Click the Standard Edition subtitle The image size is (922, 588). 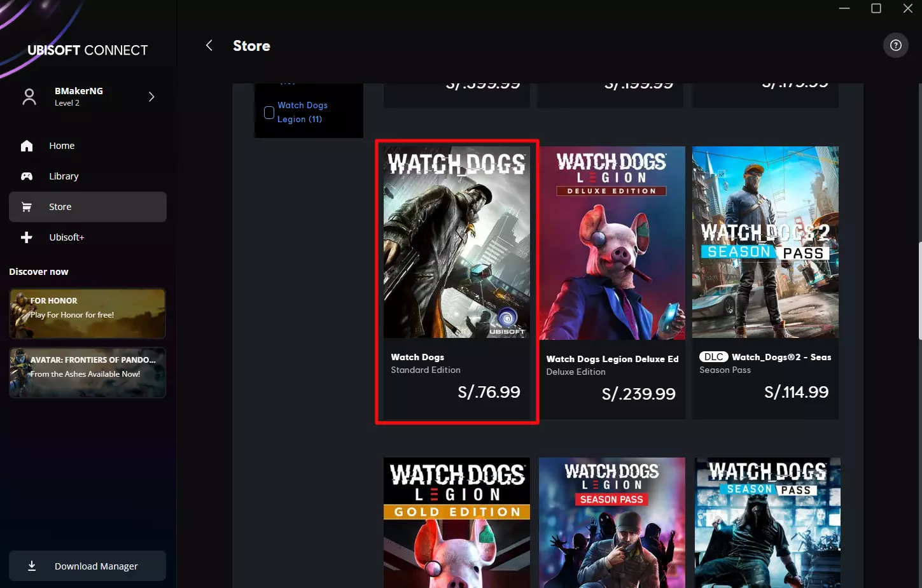click(x=426, y=370)
